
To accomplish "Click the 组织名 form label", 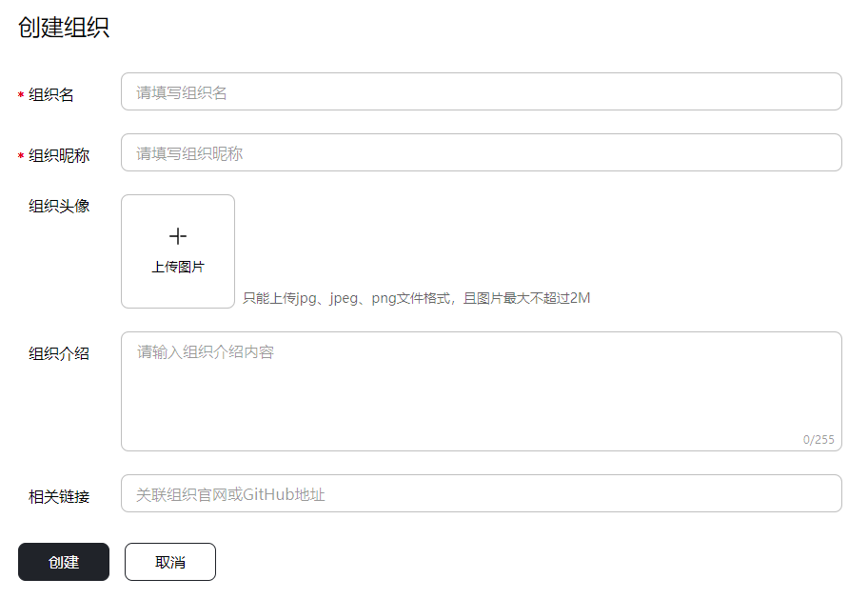I will [54, 90].
